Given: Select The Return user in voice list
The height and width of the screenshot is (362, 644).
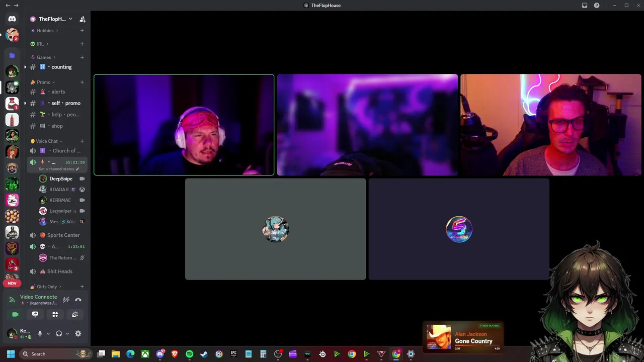Looking at the screenshot, I should [x=61, y=258].
